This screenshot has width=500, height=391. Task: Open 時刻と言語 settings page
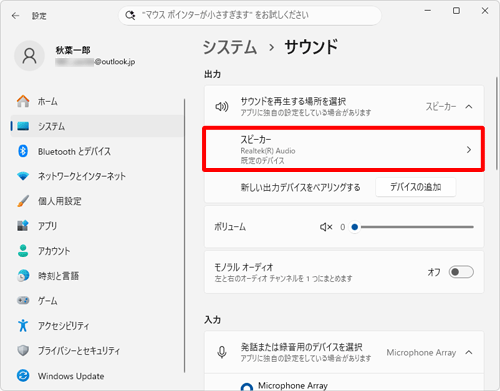point(97,276)
